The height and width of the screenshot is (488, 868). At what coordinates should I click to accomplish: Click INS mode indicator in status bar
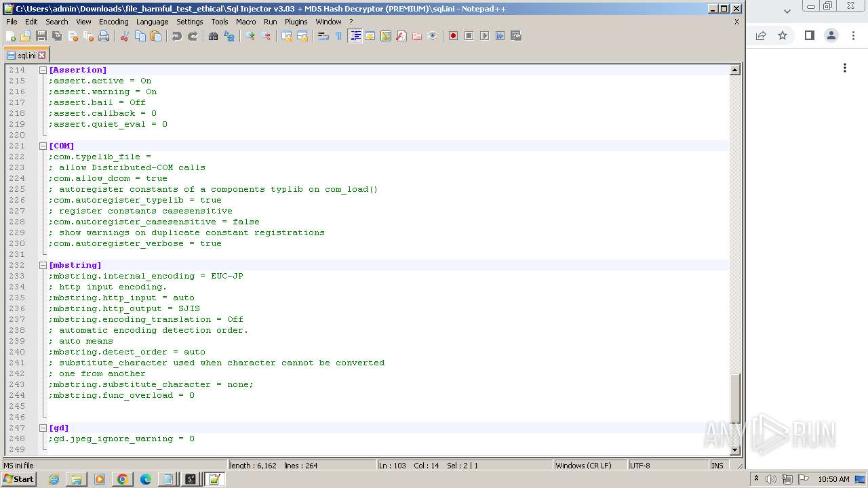coord(717,466)
